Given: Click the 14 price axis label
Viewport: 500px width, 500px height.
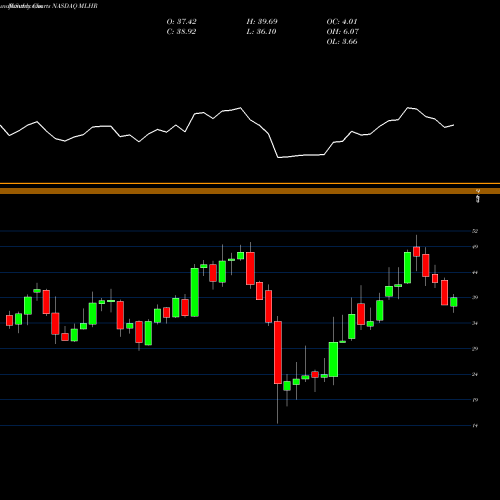Looking at the screenshot, I should [x=475, y=426].
